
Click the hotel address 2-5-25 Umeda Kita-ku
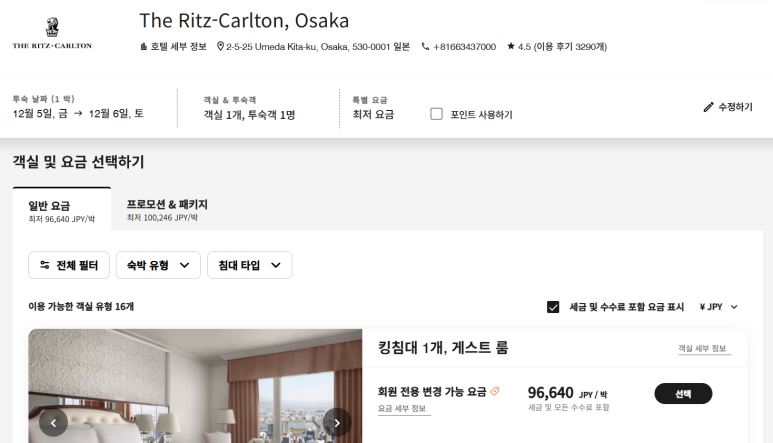click(x=318, y=47)
